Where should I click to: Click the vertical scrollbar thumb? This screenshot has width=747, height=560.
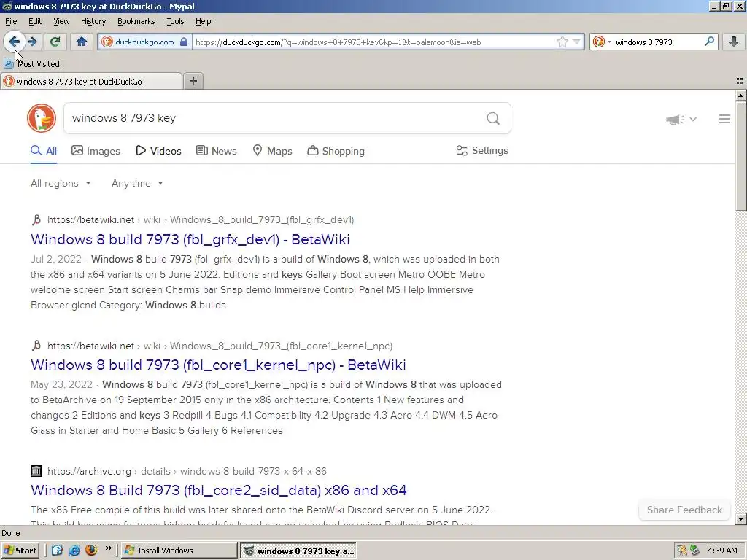pos(740,156)
